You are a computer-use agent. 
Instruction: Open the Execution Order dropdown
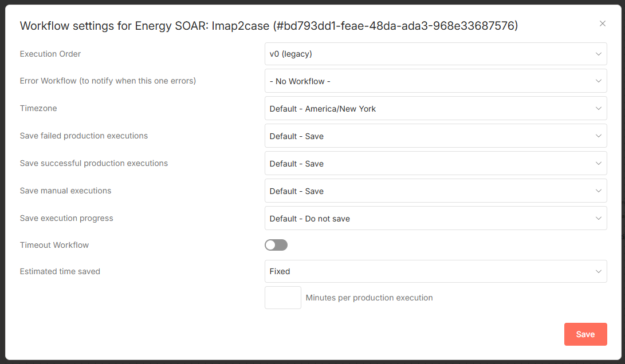[435, 54]
